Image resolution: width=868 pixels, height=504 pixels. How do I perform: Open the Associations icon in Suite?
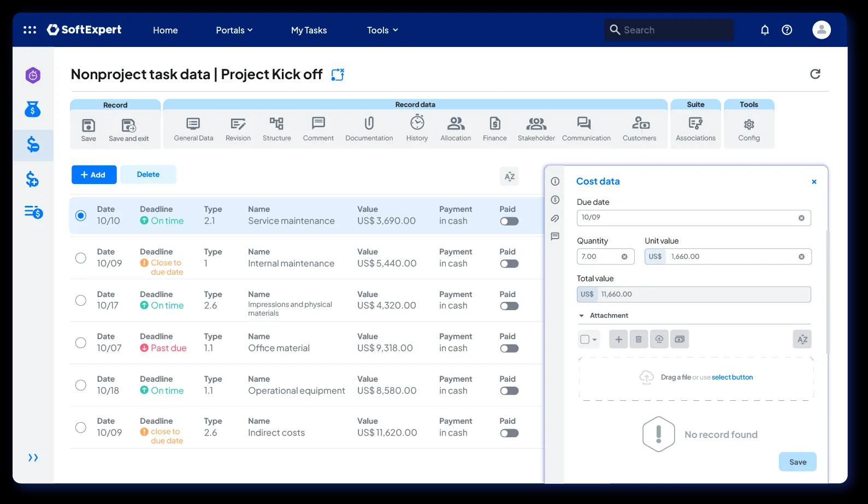[695, 123]
